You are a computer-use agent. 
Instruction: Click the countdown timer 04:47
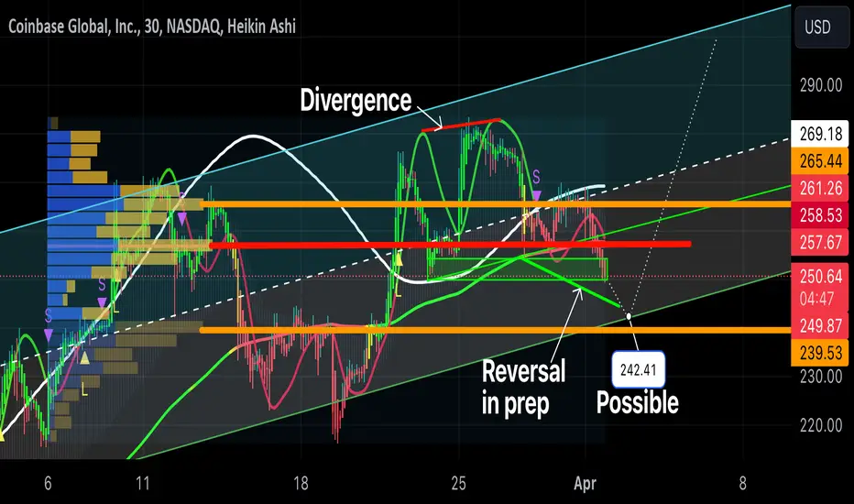(816, 299)
